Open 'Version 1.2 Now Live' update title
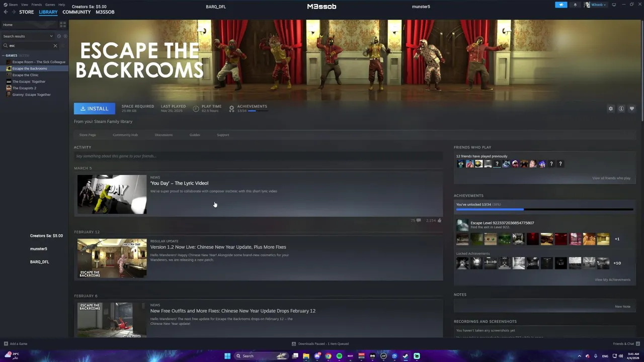 (218, 247)
